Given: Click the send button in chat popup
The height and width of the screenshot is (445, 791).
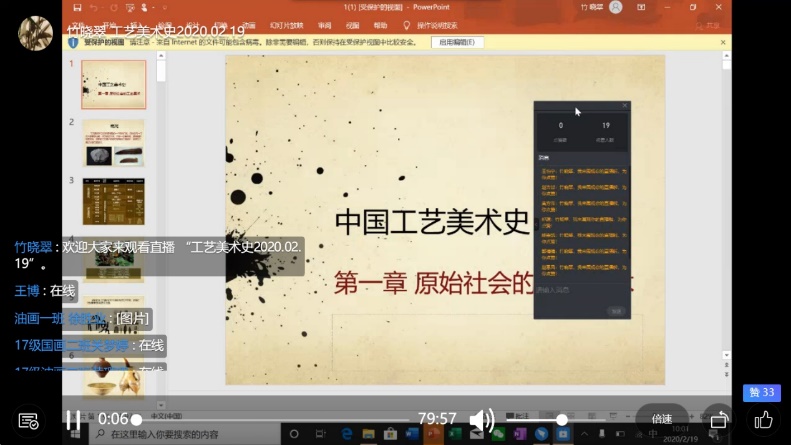Looking at the screenshot, I should pyautogui.click(x=617, y=311).
